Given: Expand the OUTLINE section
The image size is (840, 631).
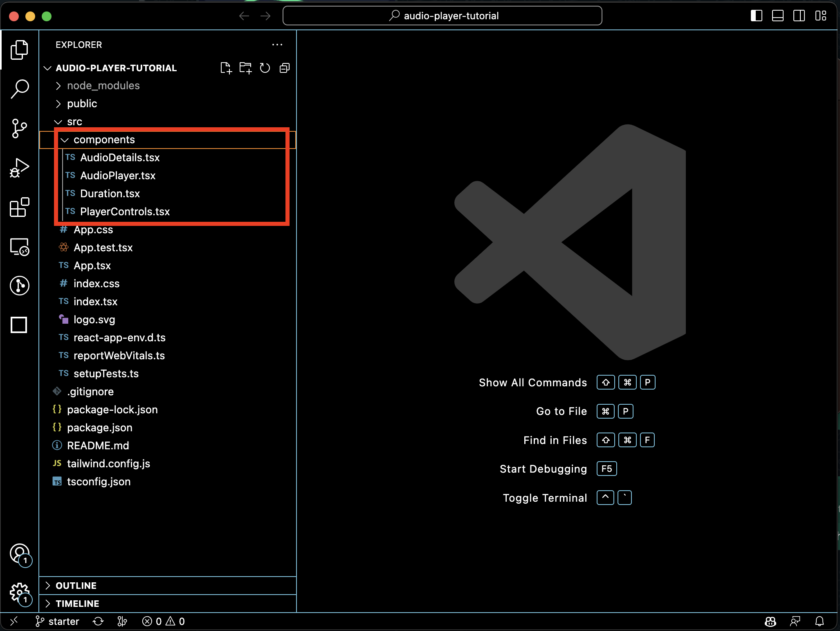Looking at the screenshot, I should click(168, 586).
